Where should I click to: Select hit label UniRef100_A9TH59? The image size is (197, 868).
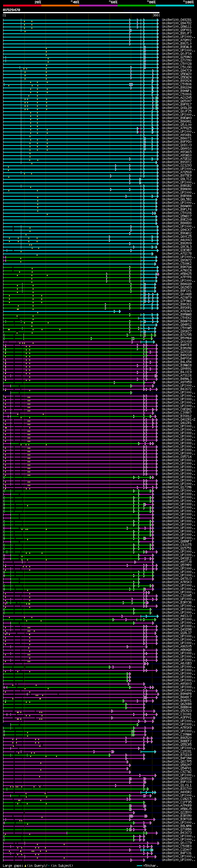coord(176,382)
